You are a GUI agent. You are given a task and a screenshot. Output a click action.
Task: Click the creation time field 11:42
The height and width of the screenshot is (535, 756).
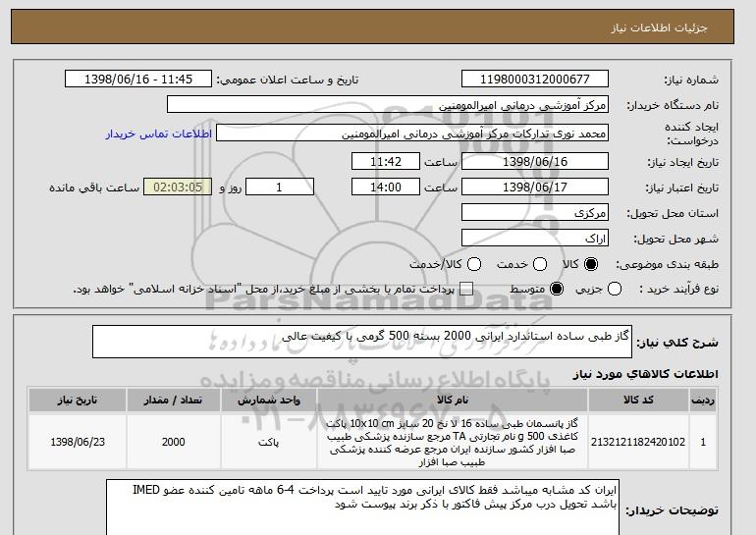click(386, 161)
